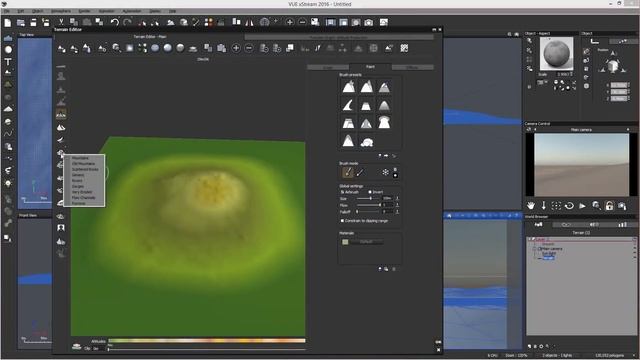This screenshot has width=640, height=360.
Task: Adjust the brush Falloff slider
Action: pyautogui.click(x=368, y=211)
